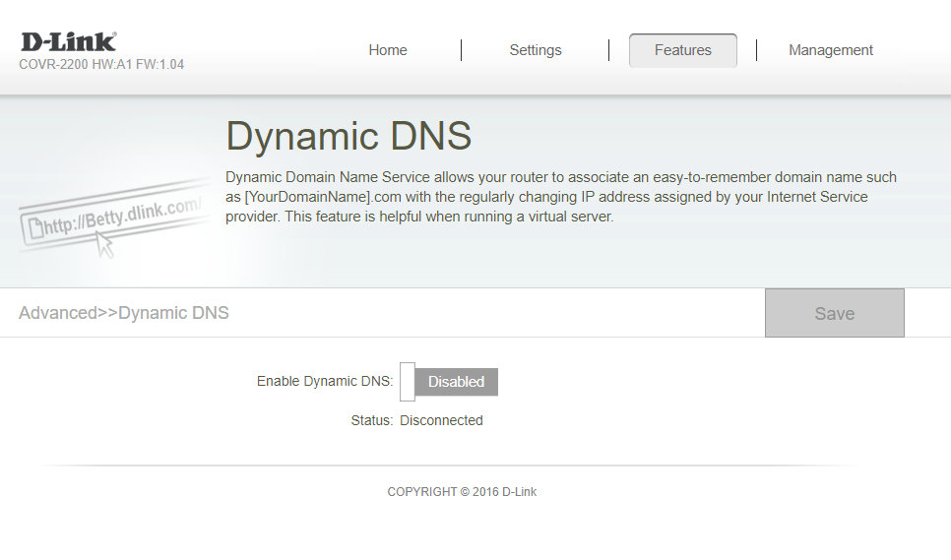Enable the Dynamic DNS toggle switch

448,382
